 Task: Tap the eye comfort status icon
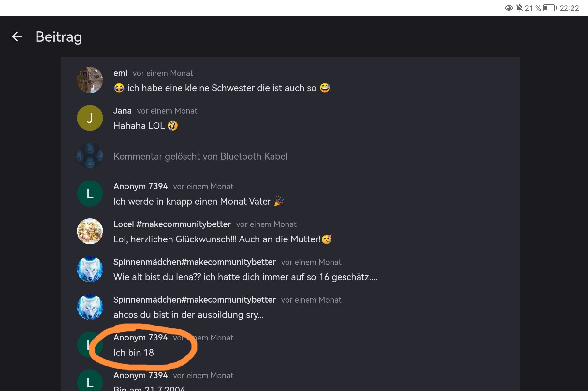(x=508, y=8)
